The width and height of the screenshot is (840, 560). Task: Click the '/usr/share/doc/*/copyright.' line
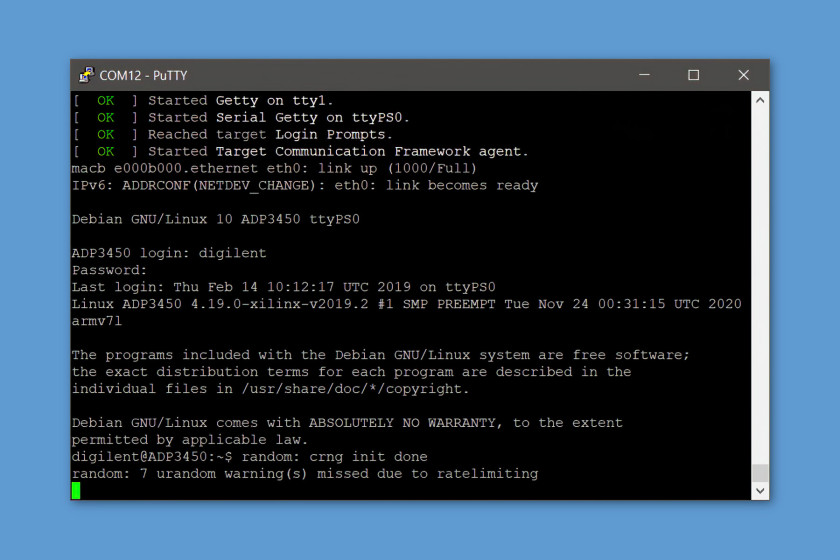(271, 389)
